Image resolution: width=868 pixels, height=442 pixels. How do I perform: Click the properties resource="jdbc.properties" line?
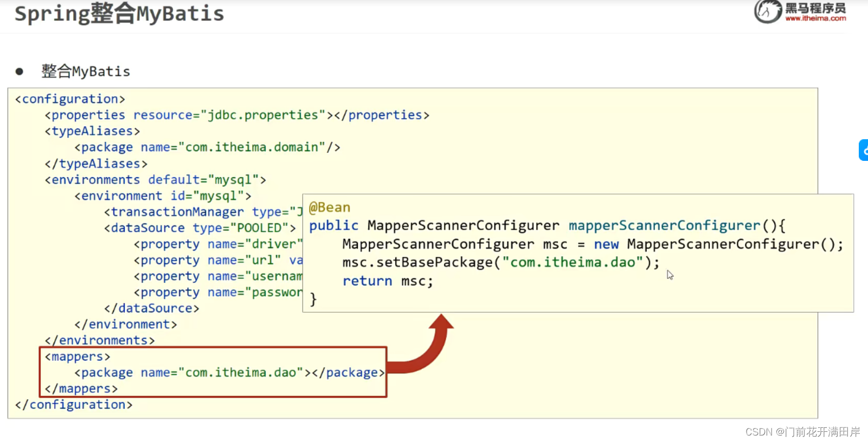(237, 115)
